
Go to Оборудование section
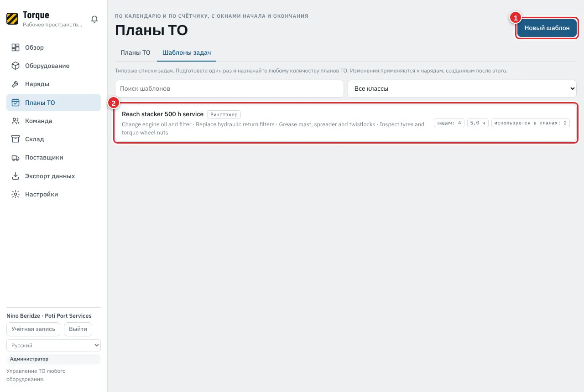pos(53,66)
